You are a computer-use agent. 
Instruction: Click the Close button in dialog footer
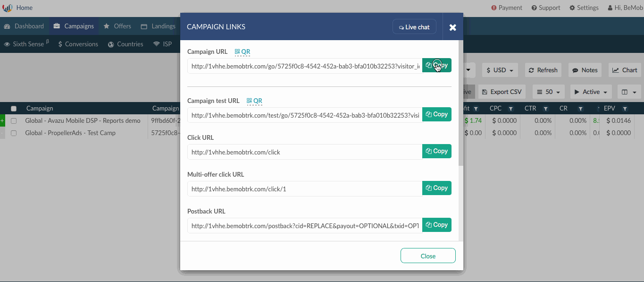click(x=428, y=256)
